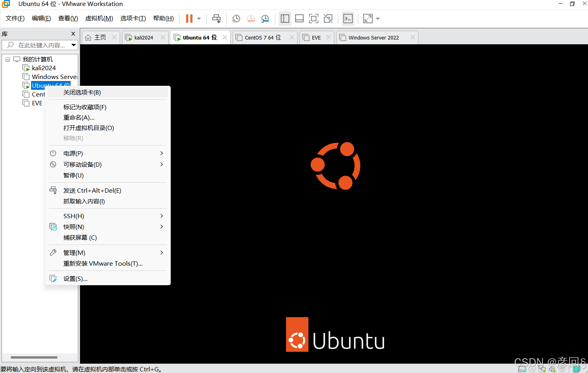
Task: Click the stretch guest display icon
Action: (x=368, y=19)
